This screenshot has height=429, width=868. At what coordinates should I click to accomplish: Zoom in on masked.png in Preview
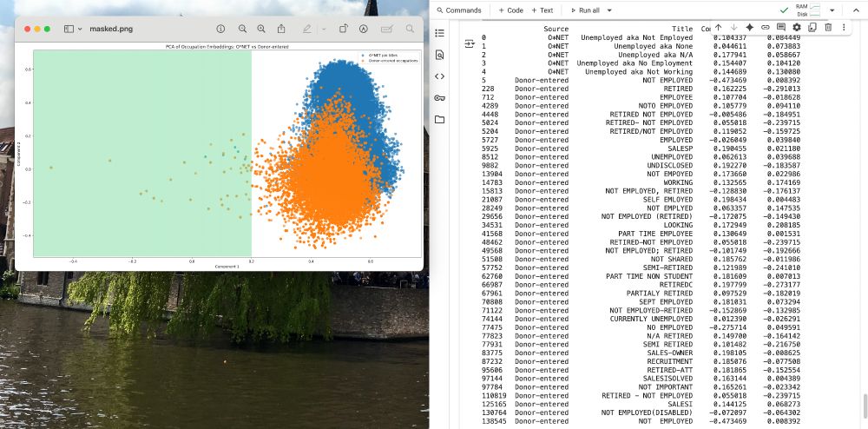tap(260, 29)
